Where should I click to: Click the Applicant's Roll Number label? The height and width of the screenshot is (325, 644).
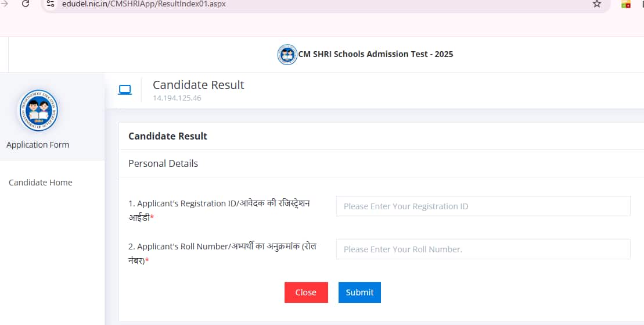click(x=222, y=253)
